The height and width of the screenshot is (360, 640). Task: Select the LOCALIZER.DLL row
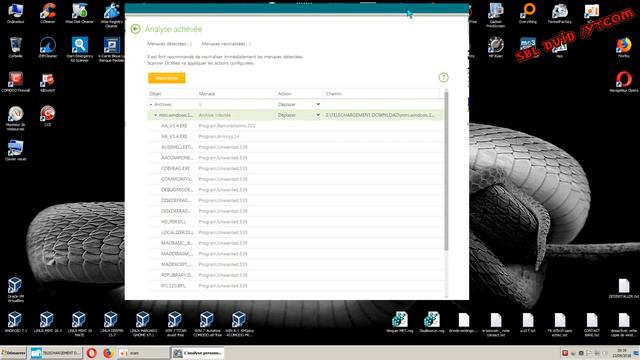(x=295, y=232)
